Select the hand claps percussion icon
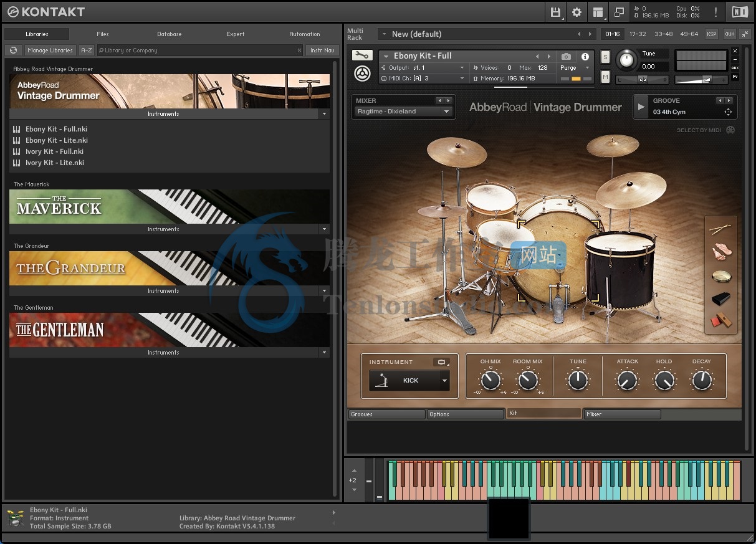Screen dimensions: 756x544 721,252
